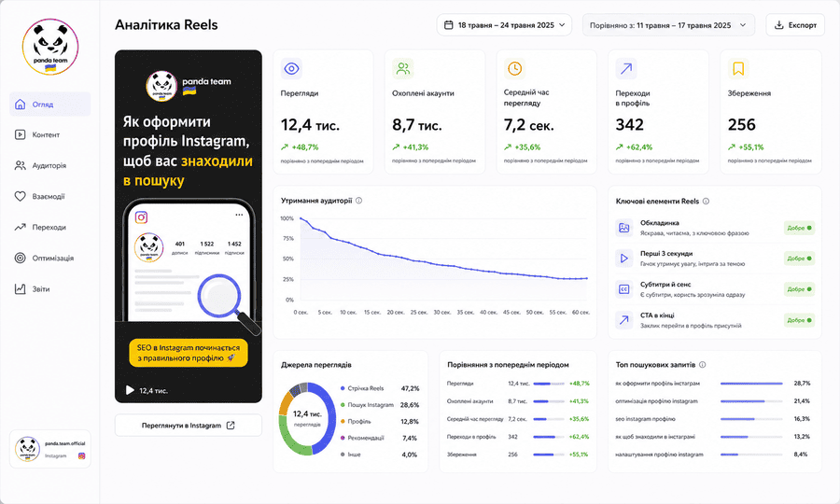
Task: Open the Огляд sidebar section
Action: click(49, 104)
